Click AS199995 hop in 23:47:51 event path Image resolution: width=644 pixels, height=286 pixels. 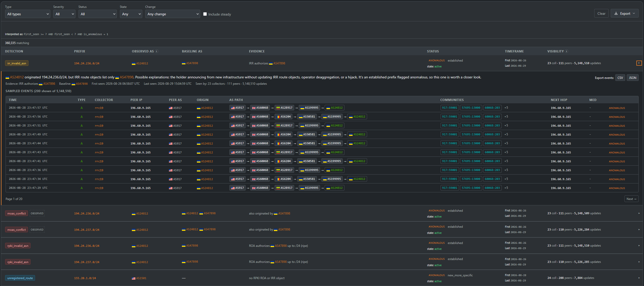click(x=309, y=125)
